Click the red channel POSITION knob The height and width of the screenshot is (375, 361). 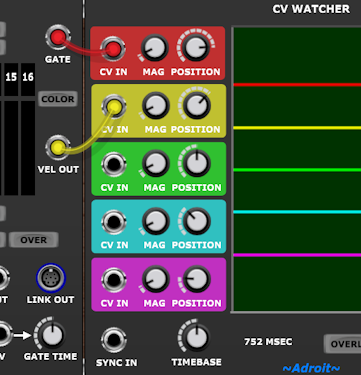click(196, 47)
